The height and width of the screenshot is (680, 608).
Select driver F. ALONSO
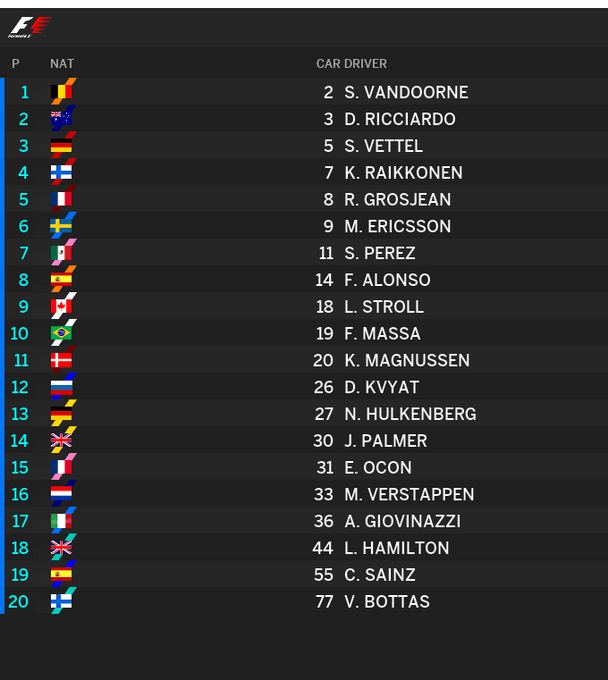tap(387, 280)
